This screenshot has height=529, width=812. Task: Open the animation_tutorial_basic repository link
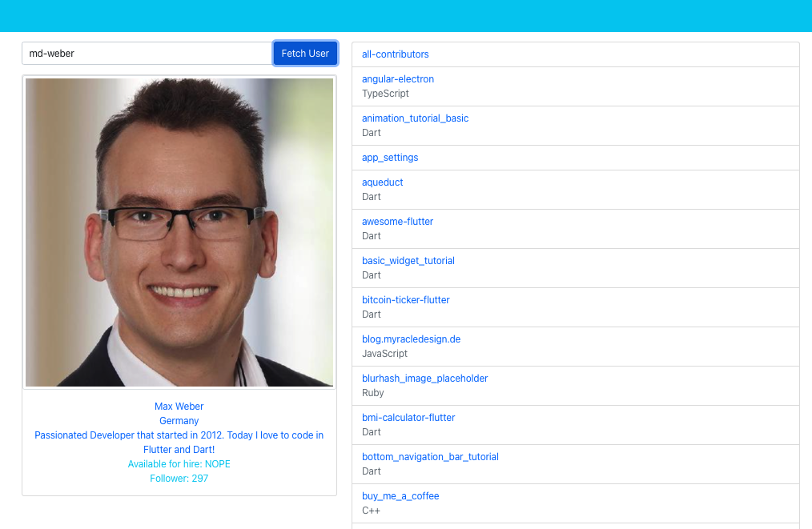[415, 118]
